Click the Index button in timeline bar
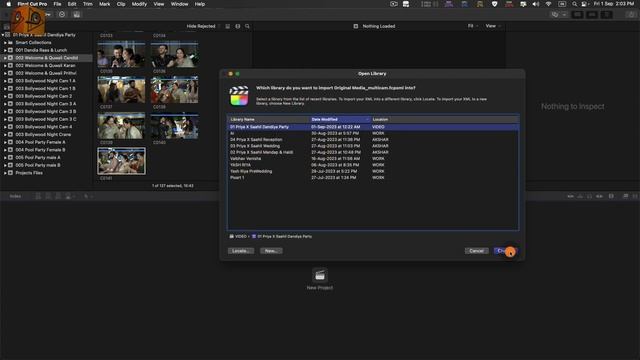Image resolution: width=640 pixels, height=360 pixels. click(15, 196)
